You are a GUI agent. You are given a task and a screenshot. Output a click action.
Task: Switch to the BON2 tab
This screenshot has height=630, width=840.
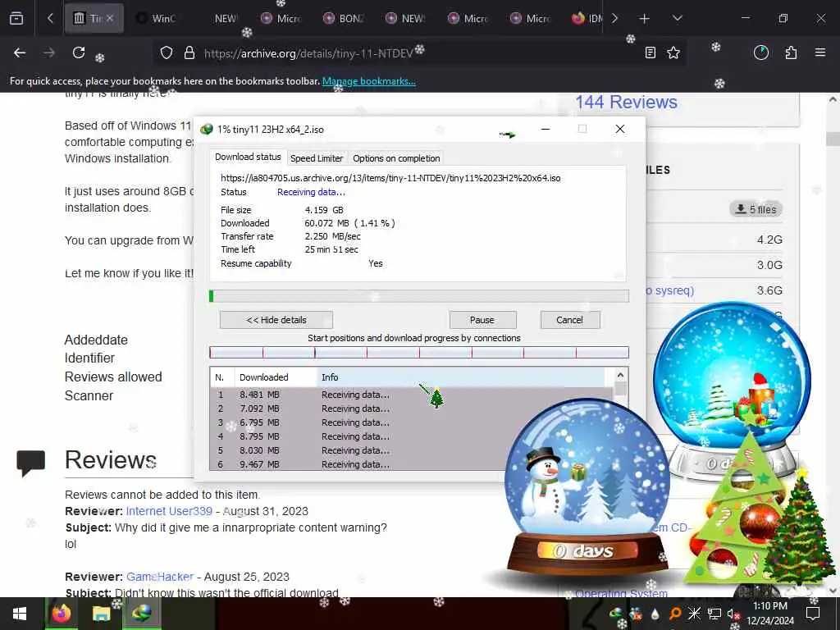(x=344, y=18)
